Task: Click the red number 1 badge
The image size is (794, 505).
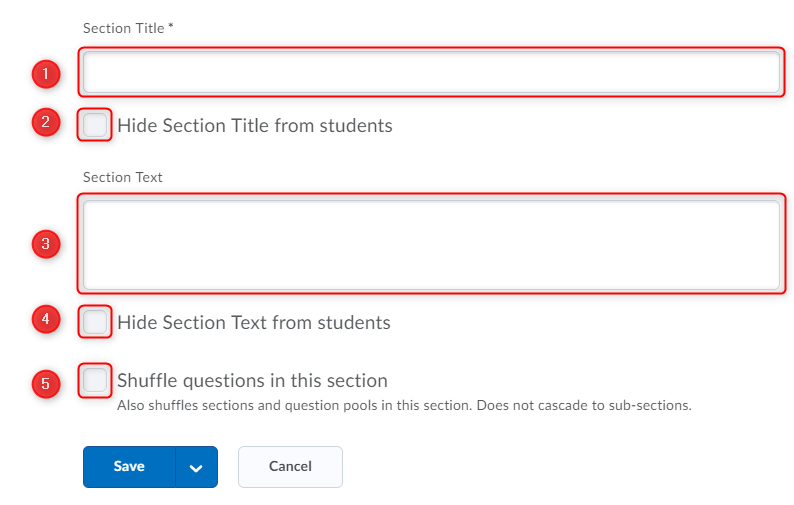Action: [x=46, y=73]
